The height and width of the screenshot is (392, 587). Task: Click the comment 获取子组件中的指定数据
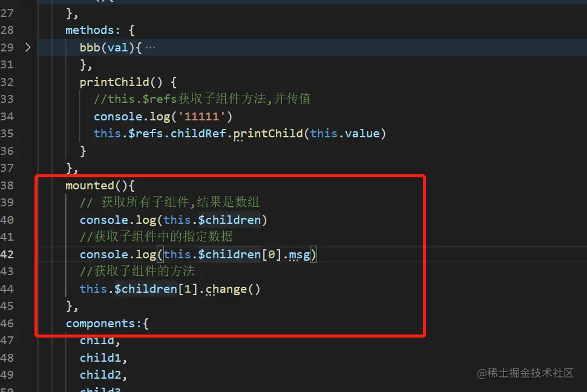[x=156, y=237]
